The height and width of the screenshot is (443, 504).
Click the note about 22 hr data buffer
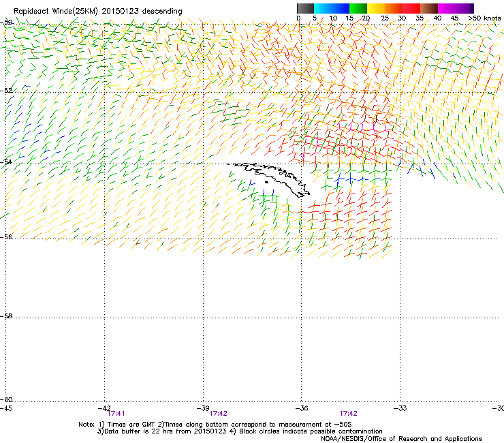pyautogui.click(x=240, y=431)
